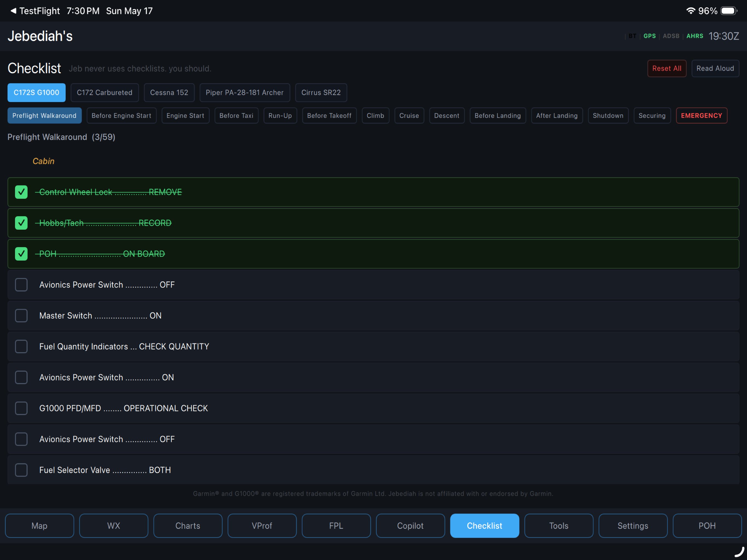
Task: Go to the FPL flight plan page
Action: point(336,526)
